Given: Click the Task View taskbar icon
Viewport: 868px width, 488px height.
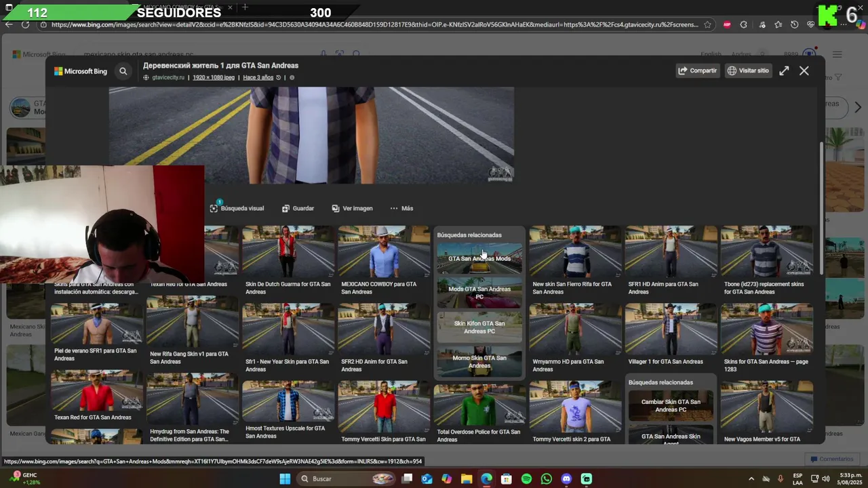Looking at the screenshot, I should pyautogui.click(x=407, y=479).
